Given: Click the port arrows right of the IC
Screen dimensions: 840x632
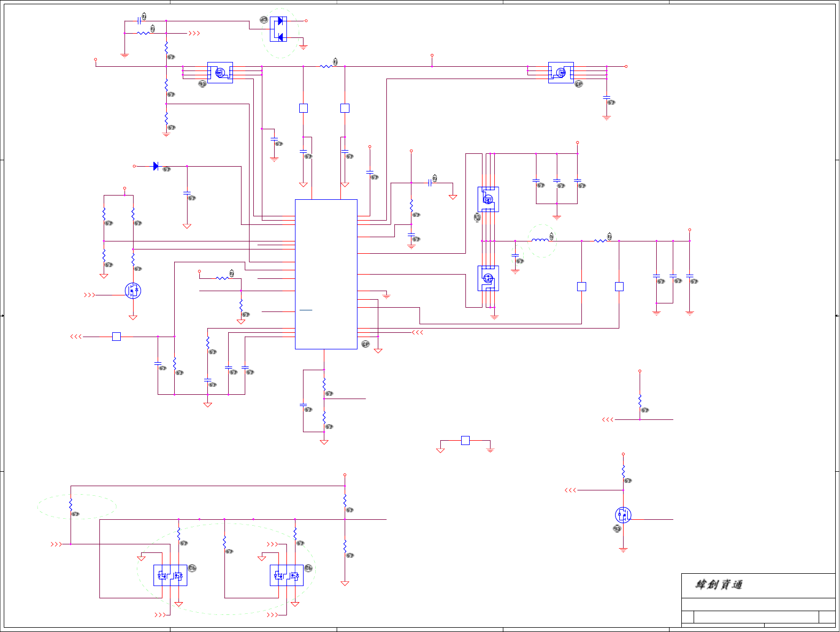Looking at the screenshot, I should 418,332.
